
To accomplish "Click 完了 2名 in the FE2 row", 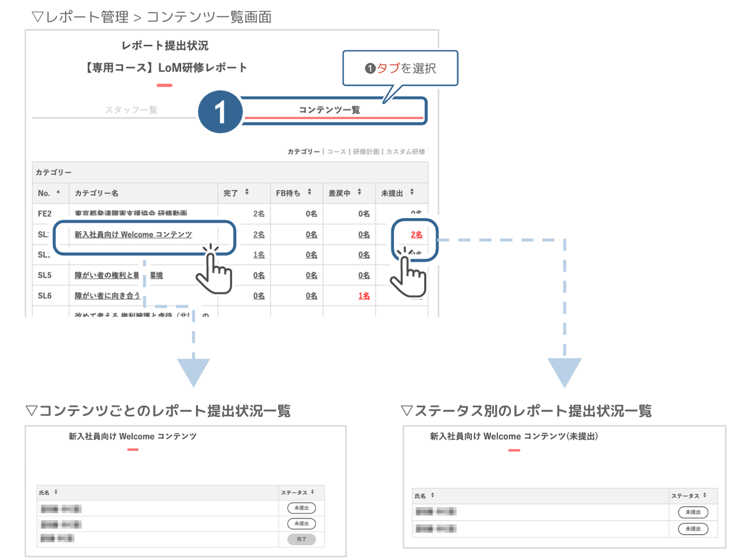I will click(259, 214).
